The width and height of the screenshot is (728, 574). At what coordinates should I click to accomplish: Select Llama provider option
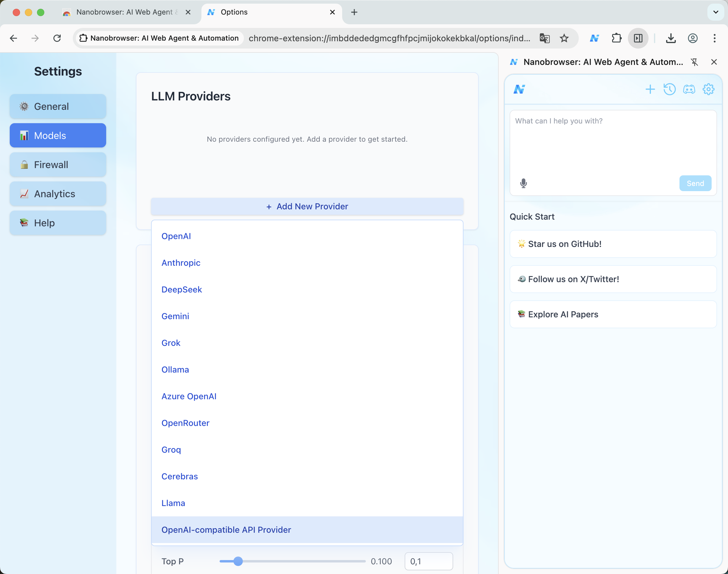click(307, 503)
